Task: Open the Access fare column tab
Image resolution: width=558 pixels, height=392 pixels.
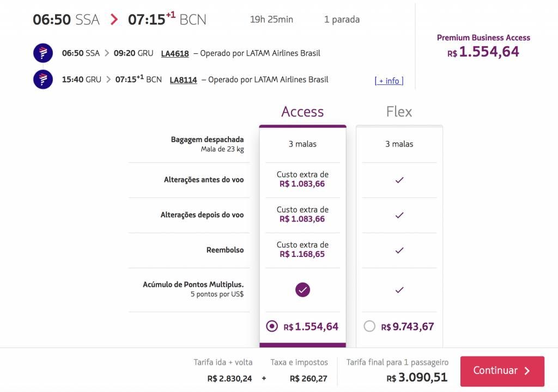Action: 302,112
